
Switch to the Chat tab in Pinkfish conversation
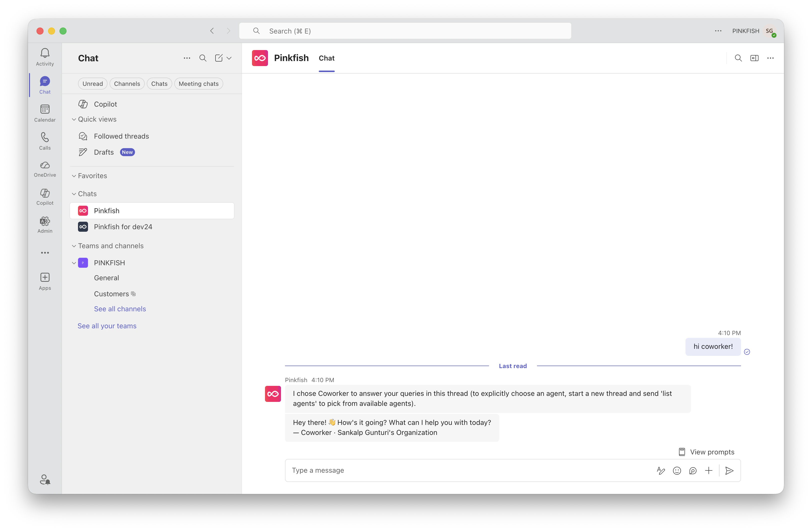[x=326, y=58]
